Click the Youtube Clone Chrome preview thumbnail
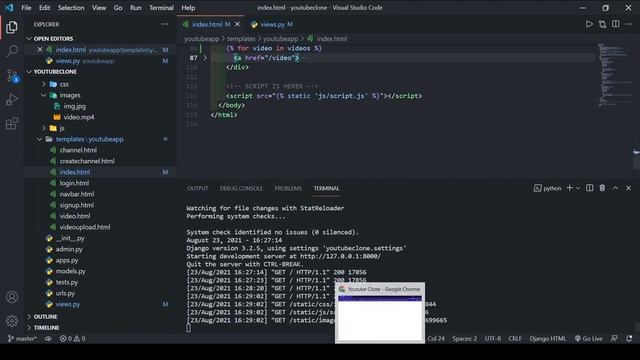Image resolution: width=640 pixels, height=360 pixels. pos(380,313)
